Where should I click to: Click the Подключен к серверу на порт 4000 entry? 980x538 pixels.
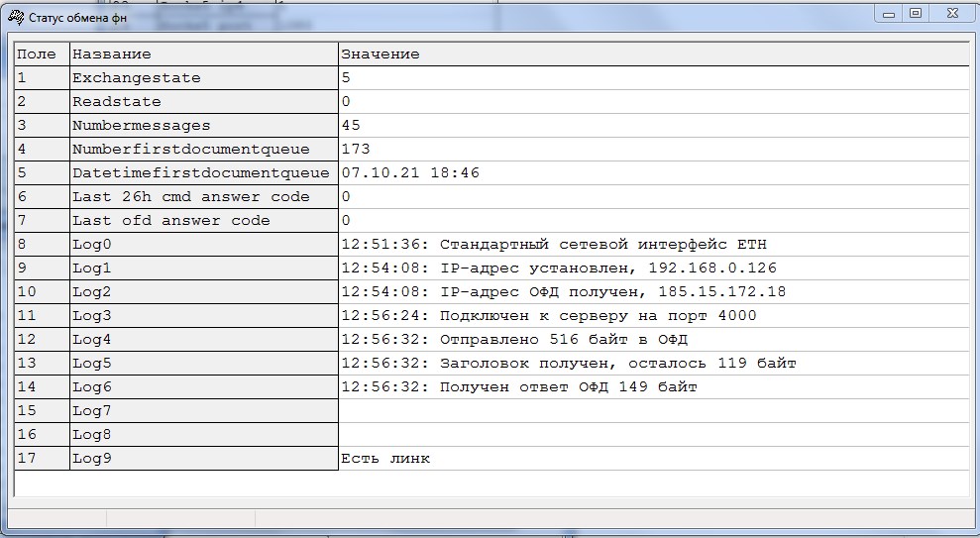click(x=654, y=315)
